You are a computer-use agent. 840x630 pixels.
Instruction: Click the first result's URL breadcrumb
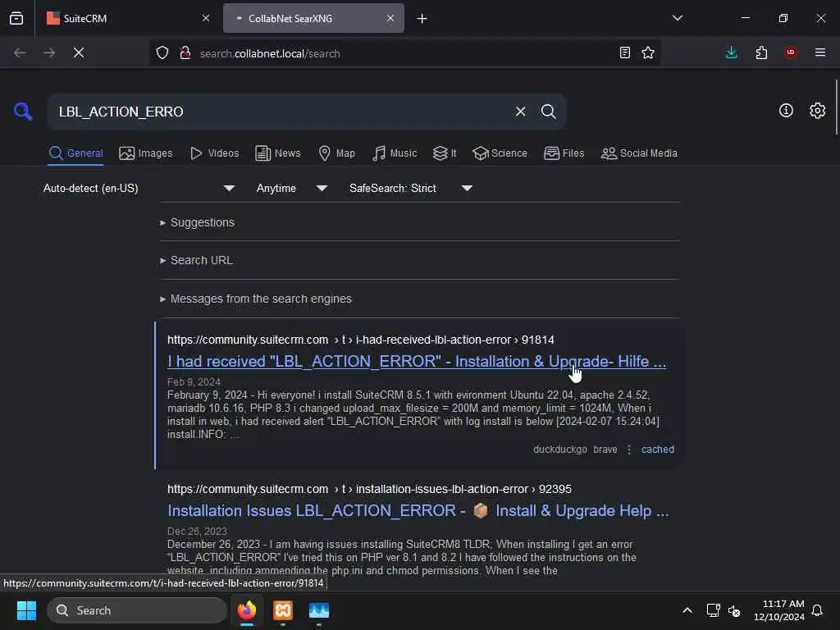click(x=361, y=340)
